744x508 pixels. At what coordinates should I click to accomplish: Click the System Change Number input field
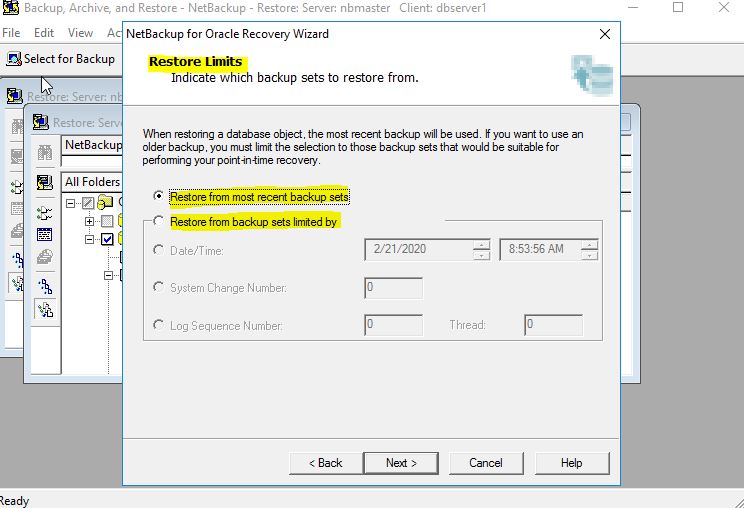click(393, 288)
